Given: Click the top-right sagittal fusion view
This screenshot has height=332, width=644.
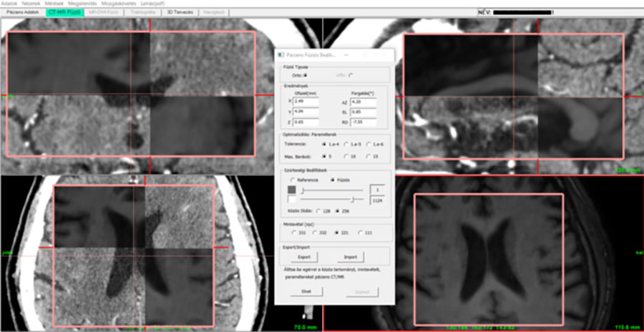Looking at the screenshot, I should (518, 97).
